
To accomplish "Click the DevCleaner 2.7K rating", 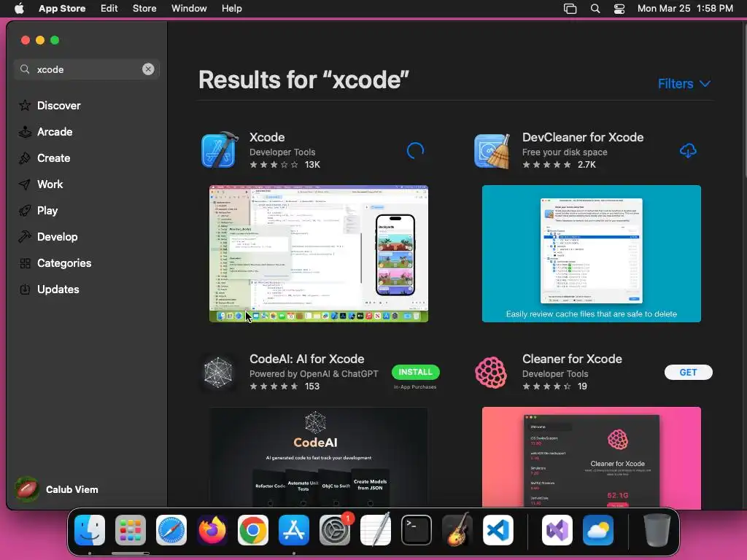I will (559, 165).
